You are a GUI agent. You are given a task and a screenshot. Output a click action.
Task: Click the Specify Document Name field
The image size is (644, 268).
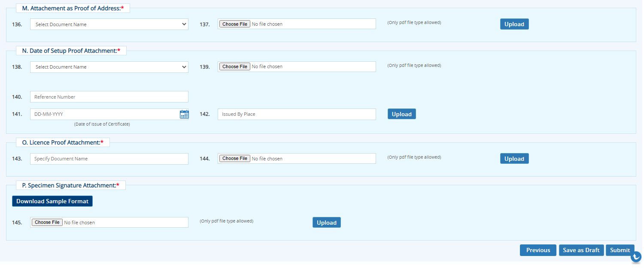(109, 159)
